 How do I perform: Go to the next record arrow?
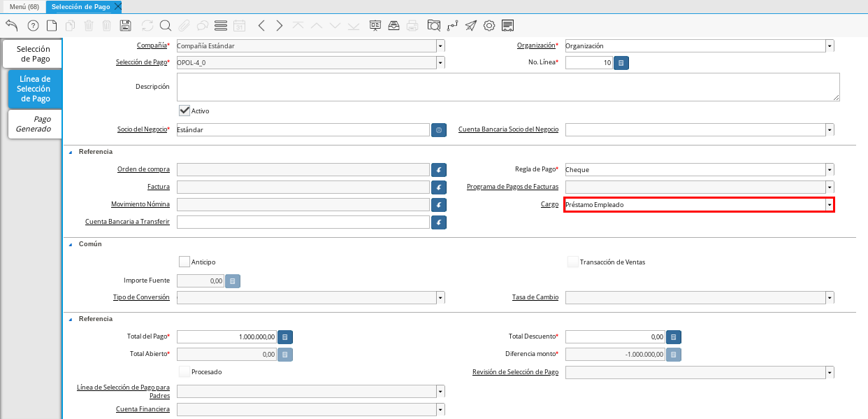[280, 26]
